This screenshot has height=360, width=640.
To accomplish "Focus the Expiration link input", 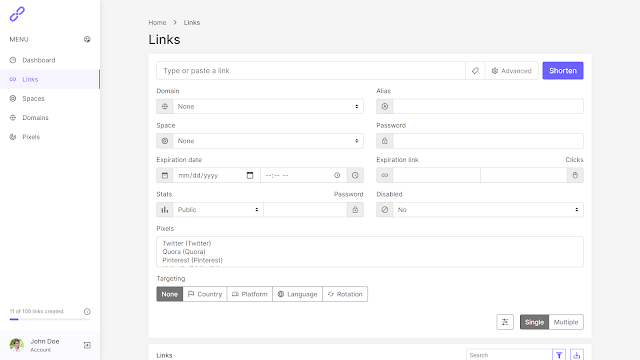I will coord(436,175).
